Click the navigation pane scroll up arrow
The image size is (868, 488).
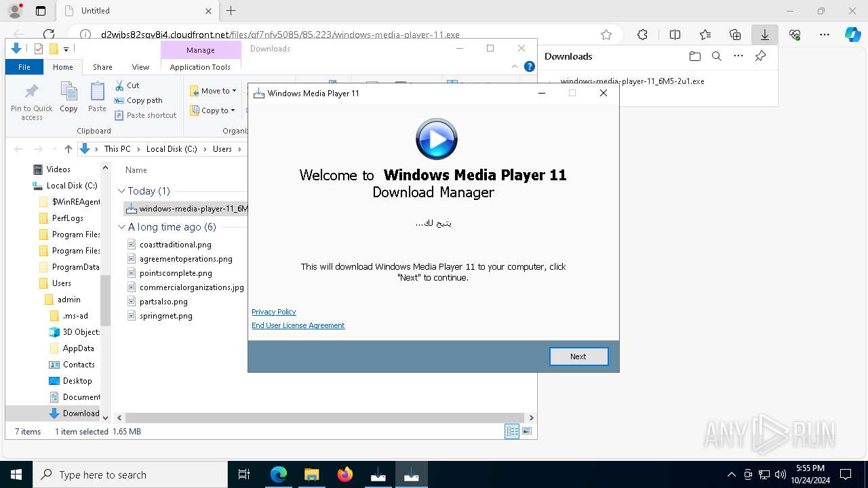tap(105, 168)
